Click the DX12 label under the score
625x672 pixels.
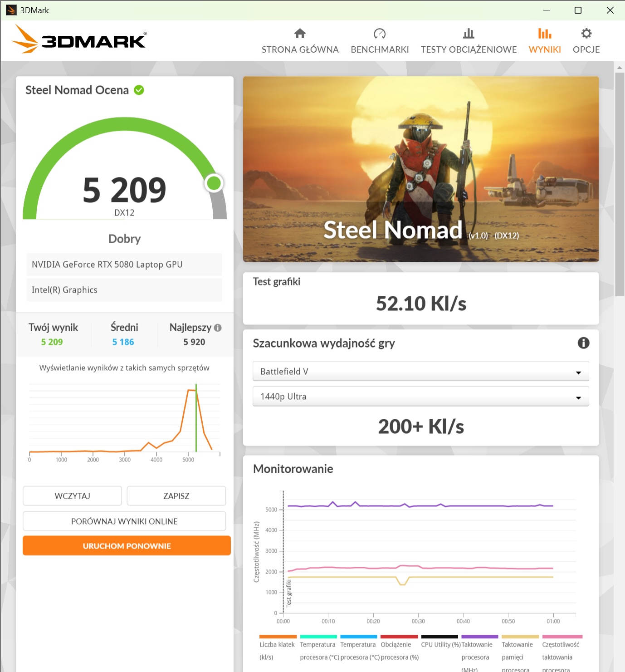[124, 213]
